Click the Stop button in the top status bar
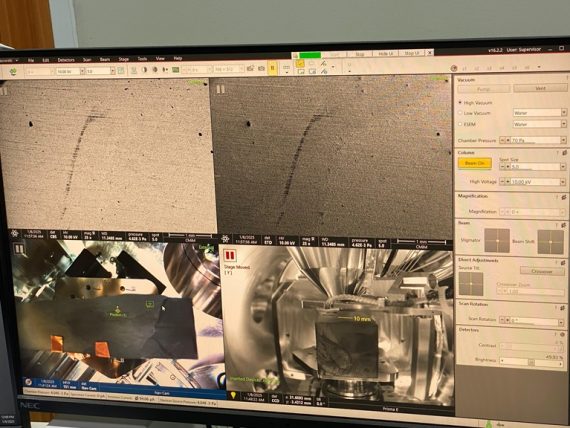The image size is (570, 428). (x=360, y=54)
